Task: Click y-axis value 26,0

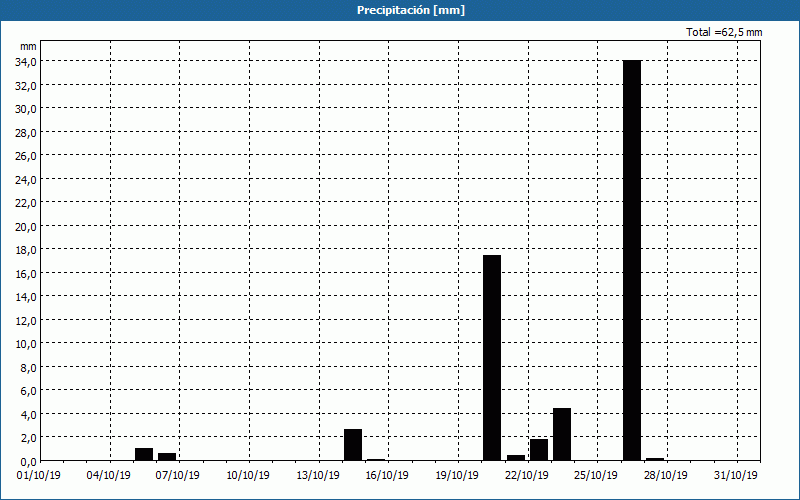Action: tap(26, 156)
